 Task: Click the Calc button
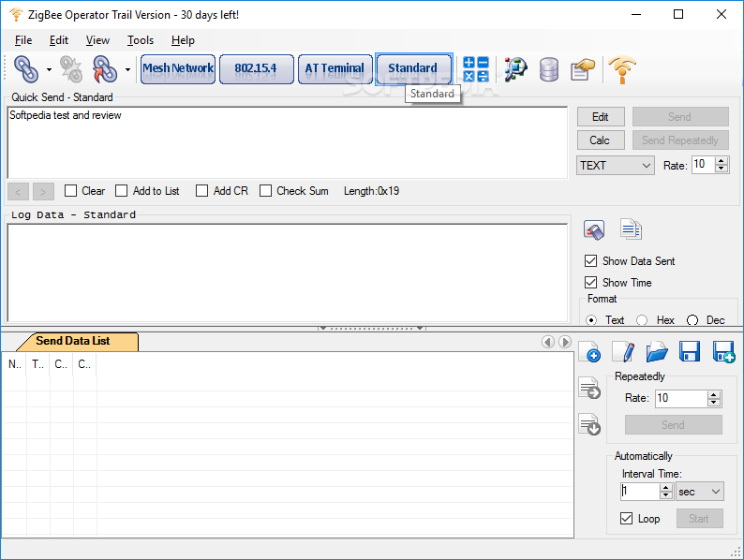(x=601, y=140)
